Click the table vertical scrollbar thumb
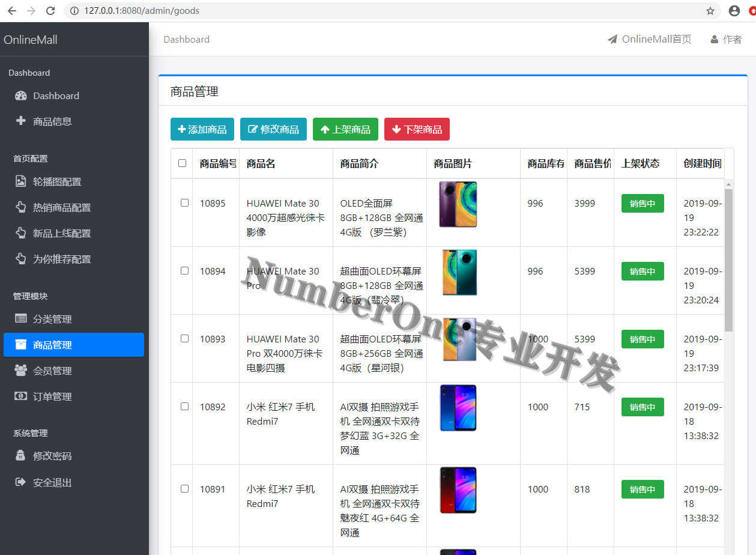 point(729,260)
